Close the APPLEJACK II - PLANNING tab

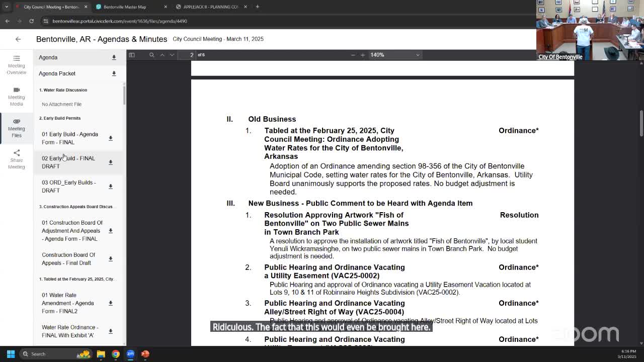[x=246, y=7]
